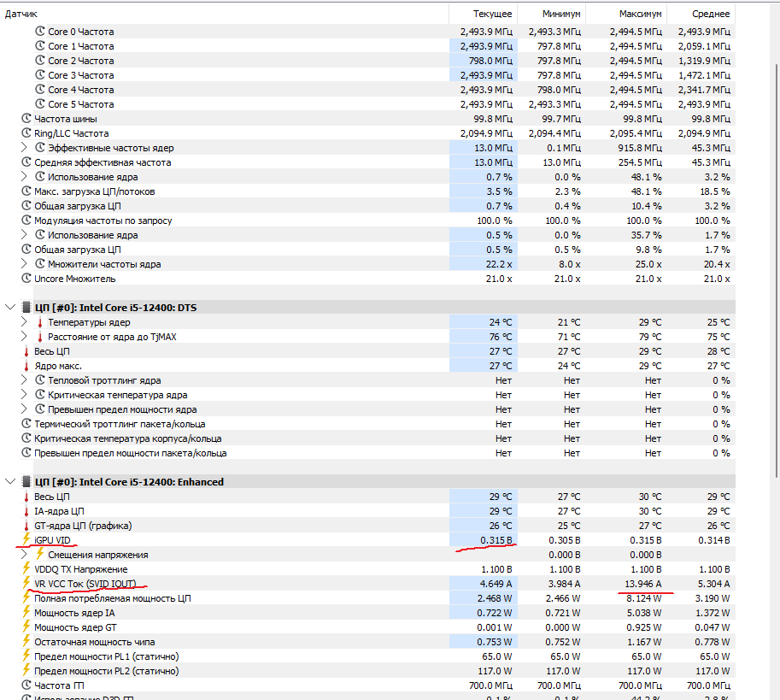Click the Текущее column header

[483, 14]
